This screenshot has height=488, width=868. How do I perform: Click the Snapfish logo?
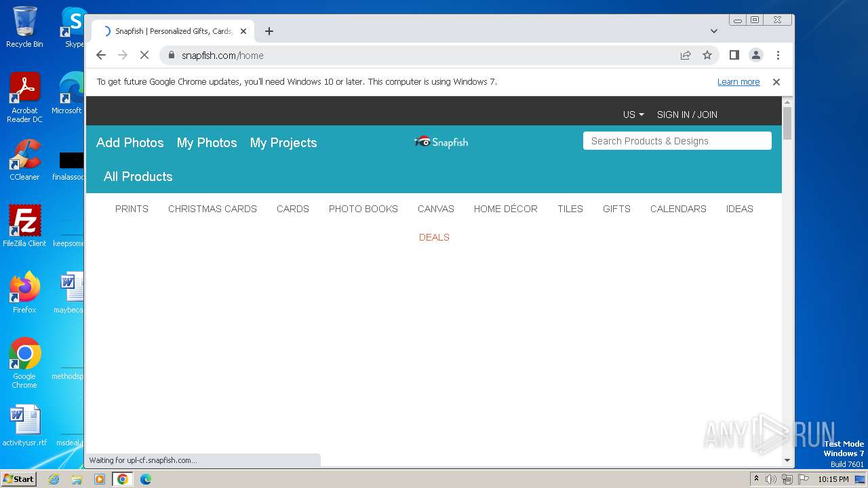[x=441, y=142]
